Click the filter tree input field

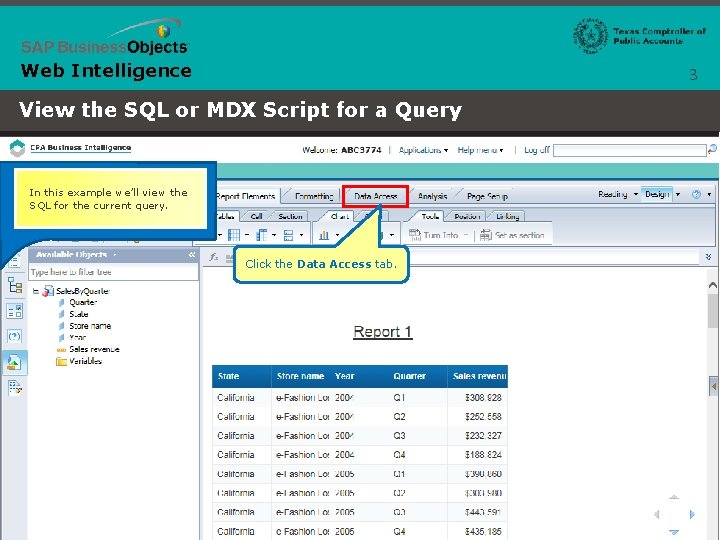tap(114, 272)
